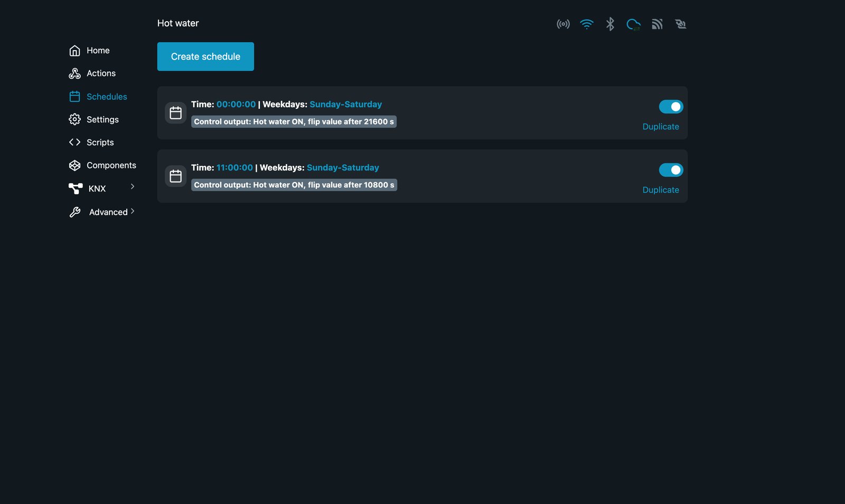Expand the KNX submenu chevron
Screen dimensions: 845x504
tap(133, 186)
